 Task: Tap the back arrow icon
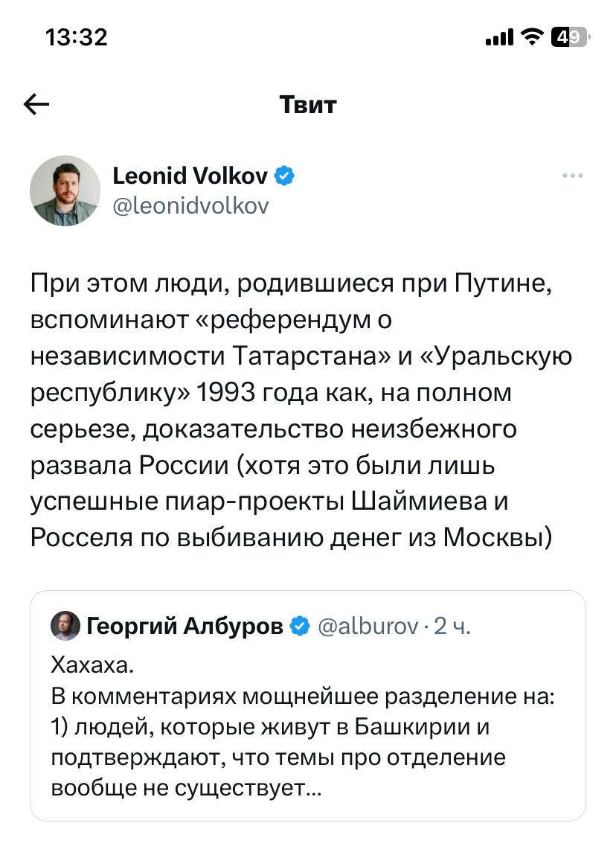(36, 105)
